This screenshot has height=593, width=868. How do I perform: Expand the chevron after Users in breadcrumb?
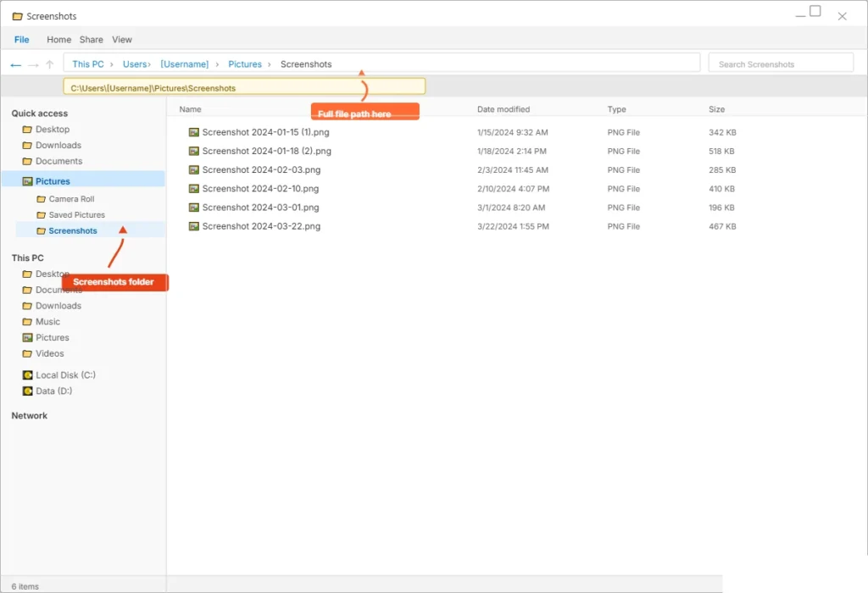[x=149, y=64]
